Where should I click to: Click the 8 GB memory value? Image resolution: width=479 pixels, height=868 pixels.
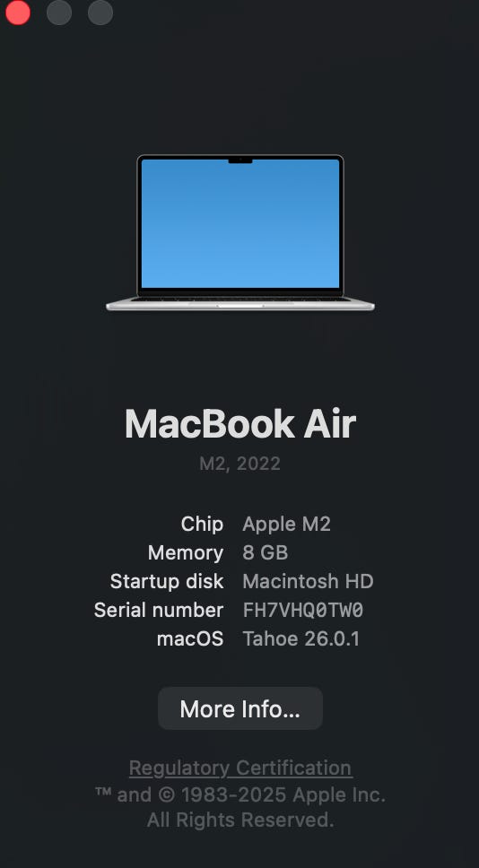coord(266,552)
